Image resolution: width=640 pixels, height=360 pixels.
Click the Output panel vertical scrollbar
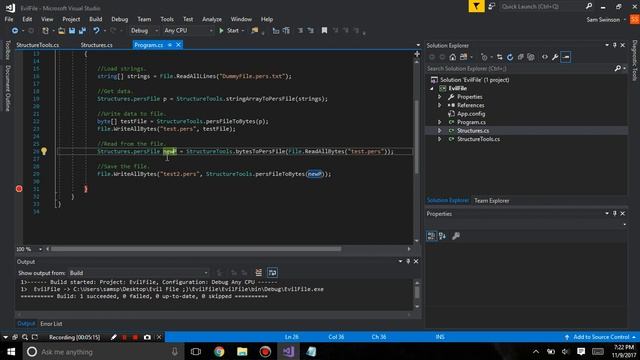click(x=417, y=293)
